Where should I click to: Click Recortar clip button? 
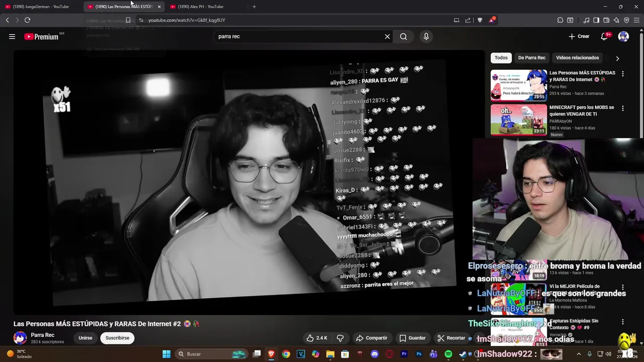(451, 338)
